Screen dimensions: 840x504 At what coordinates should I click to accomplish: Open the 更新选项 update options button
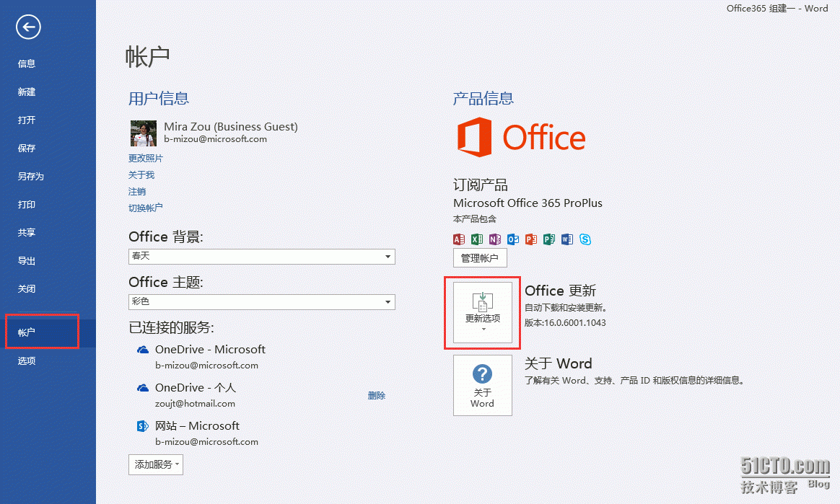click(483, 312)
